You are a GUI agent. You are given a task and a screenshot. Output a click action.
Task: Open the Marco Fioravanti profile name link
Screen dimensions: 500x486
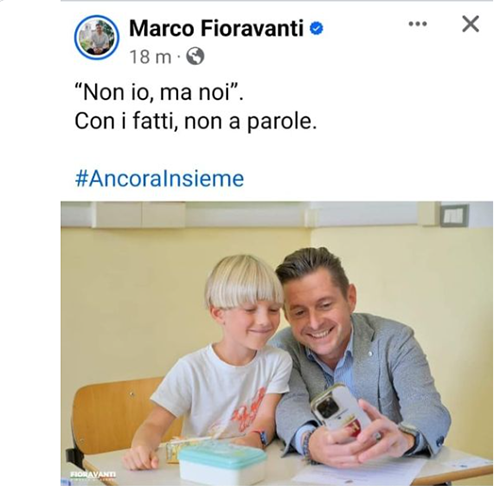(216, 28)
